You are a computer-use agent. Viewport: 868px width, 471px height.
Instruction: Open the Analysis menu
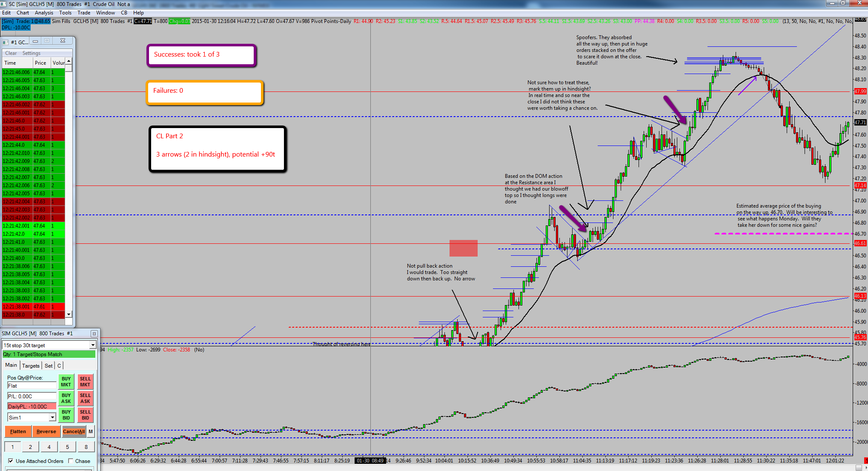(x=44, y=13)
